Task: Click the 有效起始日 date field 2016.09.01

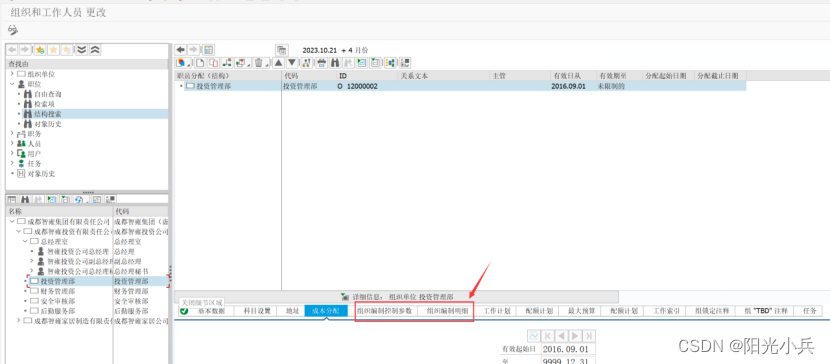Action: [569, 349]
